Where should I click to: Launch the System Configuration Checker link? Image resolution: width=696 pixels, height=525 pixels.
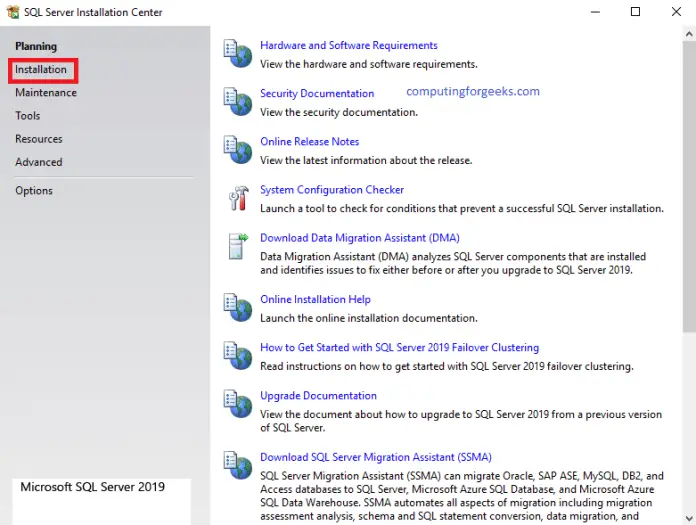point(332,190)
